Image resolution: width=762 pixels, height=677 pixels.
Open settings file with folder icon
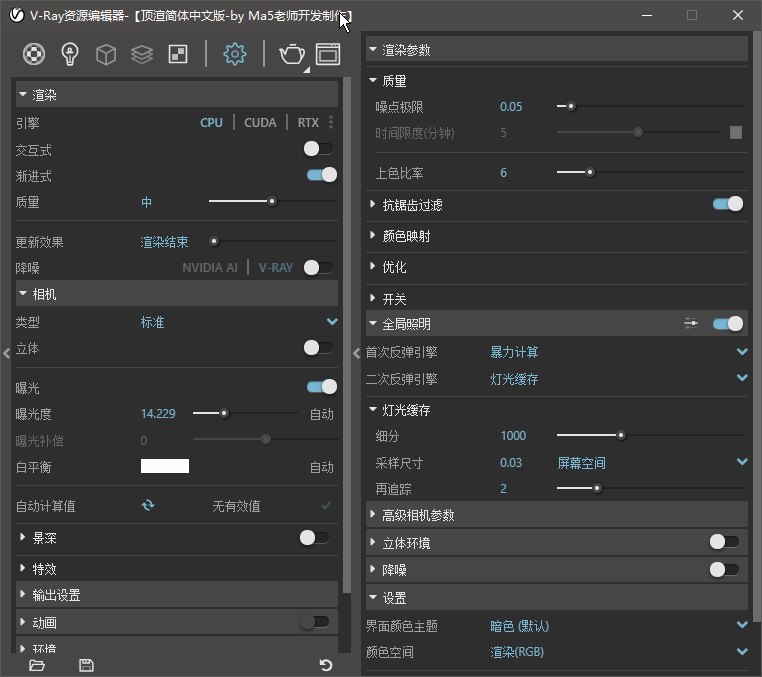[37, 665]
